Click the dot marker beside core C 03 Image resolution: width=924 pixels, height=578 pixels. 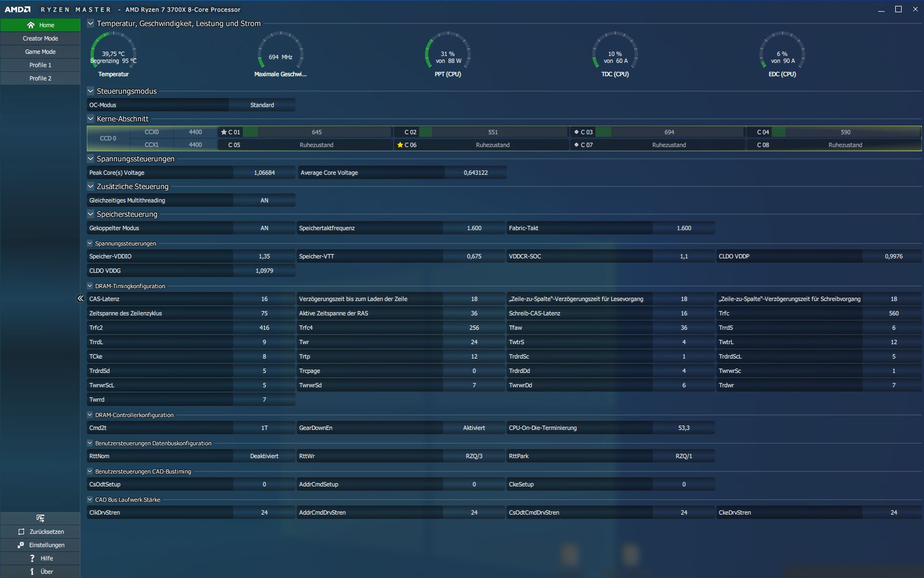576,132
